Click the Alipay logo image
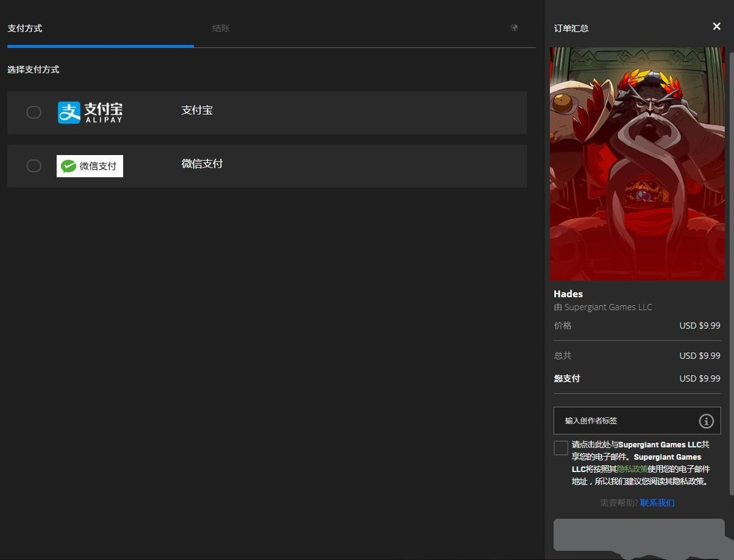The width and height of the screenshot is (734, 560). point(90,113)
